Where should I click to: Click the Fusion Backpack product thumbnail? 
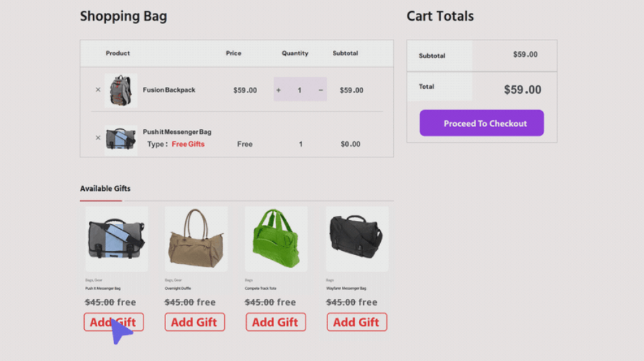pos(121,90)
